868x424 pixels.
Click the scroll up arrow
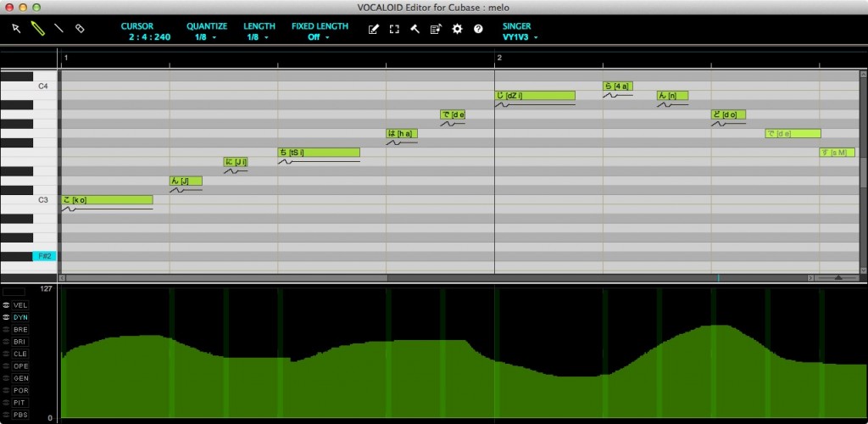tap(863, 74)
